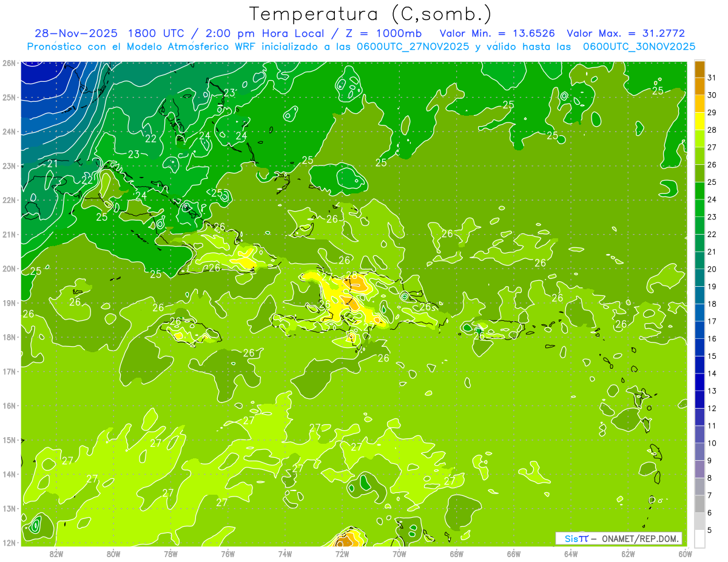This screenshot has height=562, width=728.
Task: Click the '5' colorbar label
Action: pos(710,530)
